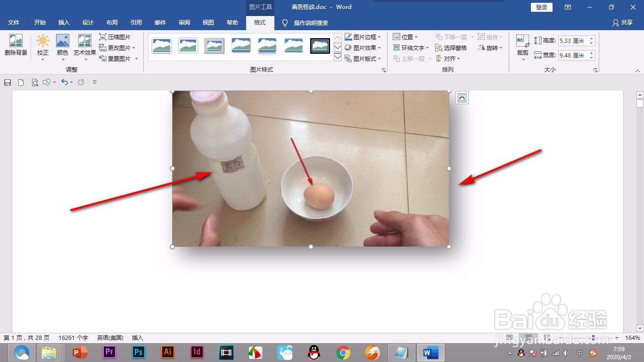Screen dimensions: 644x362
Task: Select the black double frame picture style
Action: 320,46
